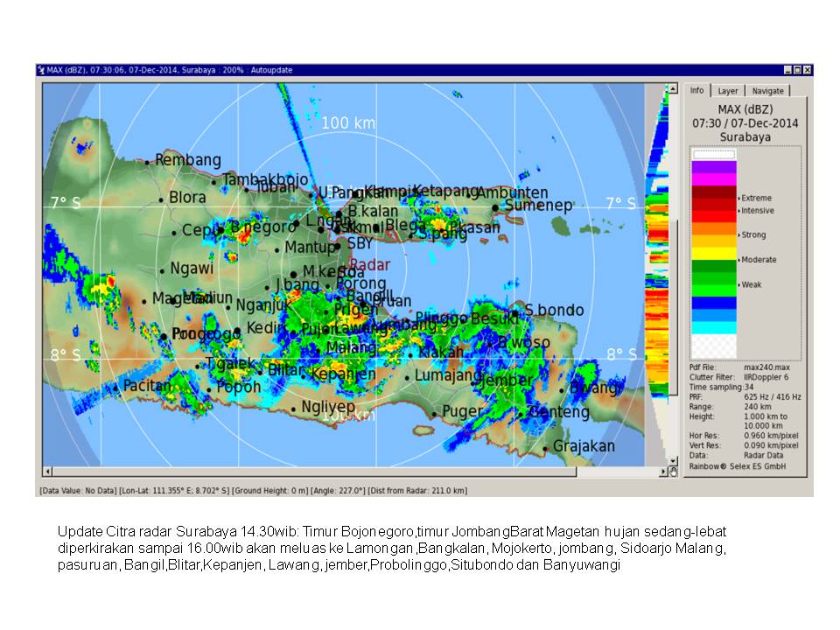Click the Rainbow Selex ES GmbH text
Image resolution: width=840 pixels, height=630 pixels.
tap(737, 466)
